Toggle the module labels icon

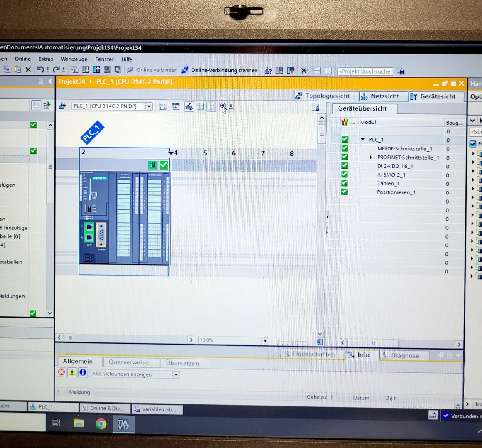pyautogui.click(x=175, y=106)
